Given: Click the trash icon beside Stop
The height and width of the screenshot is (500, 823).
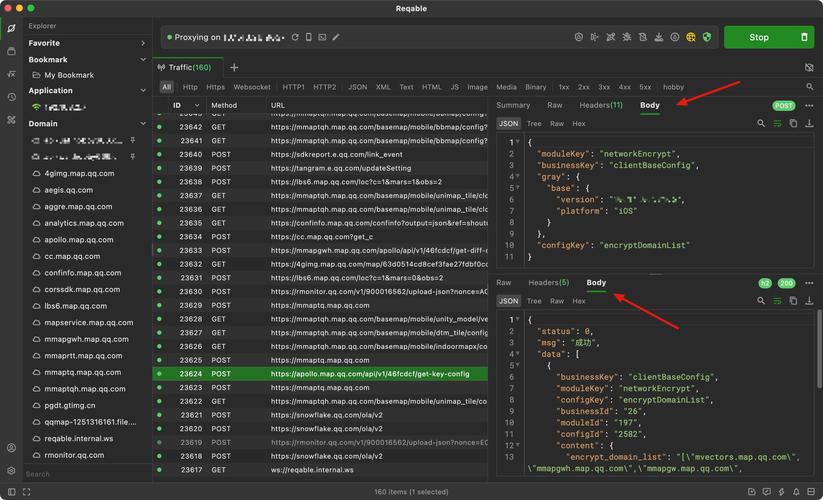Looking at the screenshot, I should (x=805, y=37).
